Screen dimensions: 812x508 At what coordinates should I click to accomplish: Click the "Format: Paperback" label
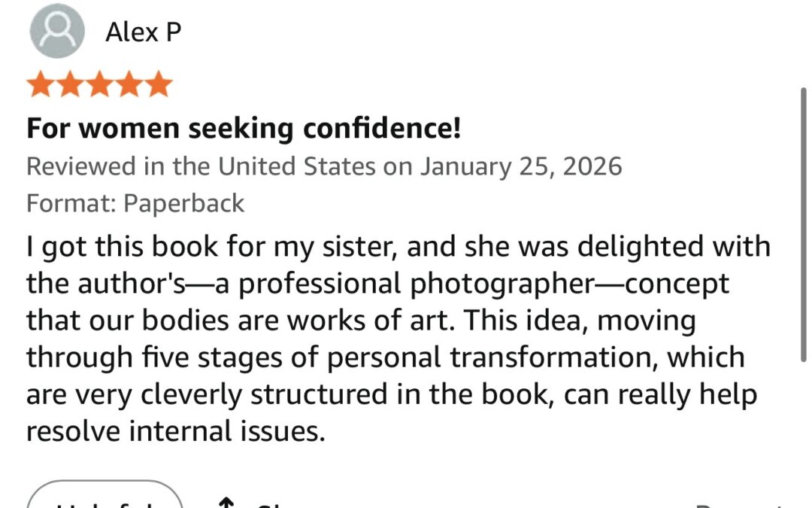pos(135,203)
